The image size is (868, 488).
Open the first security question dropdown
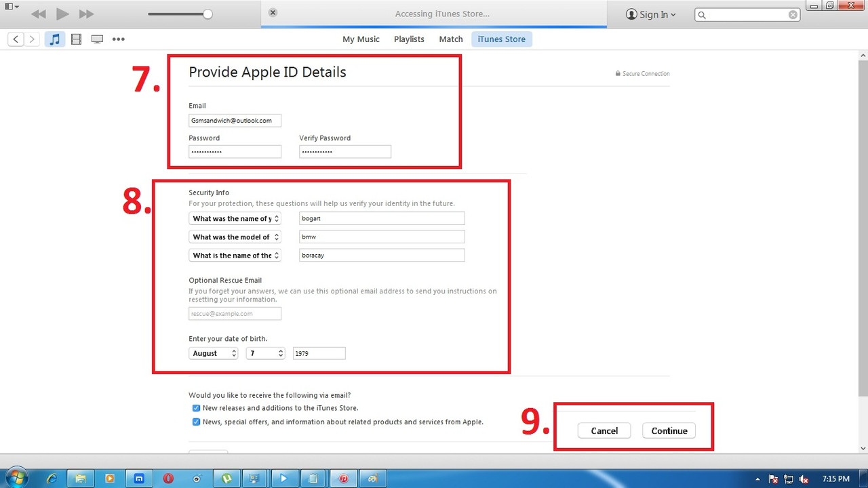235,218
